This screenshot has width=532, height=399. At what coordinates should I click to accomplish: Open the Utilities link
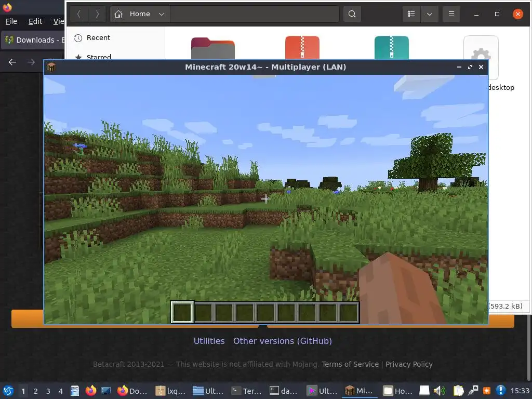209,341
